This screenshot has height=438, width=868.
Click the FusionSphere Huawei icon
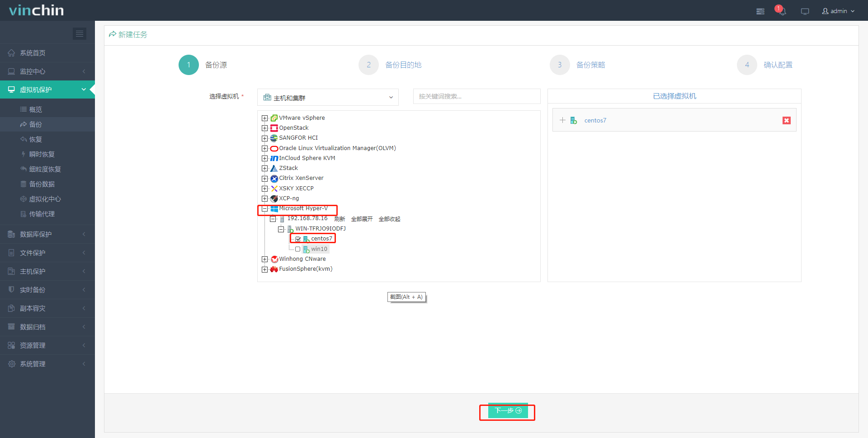(x=274, y=269)
